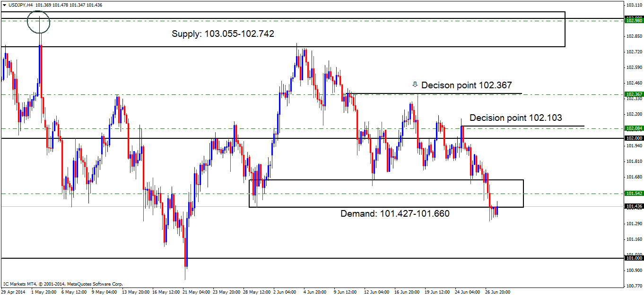This screenshot has width=644, height=296.
Task: Click the '4 Jun 20:00' time axis label
Action: point(315,292)
